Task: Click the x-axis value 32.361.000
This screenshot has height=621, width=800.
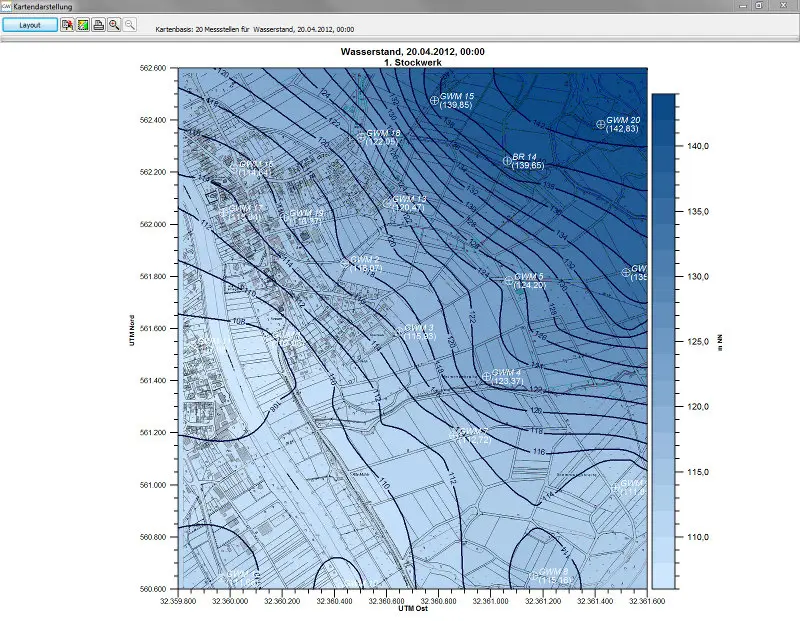Action: tap(490, 601)
